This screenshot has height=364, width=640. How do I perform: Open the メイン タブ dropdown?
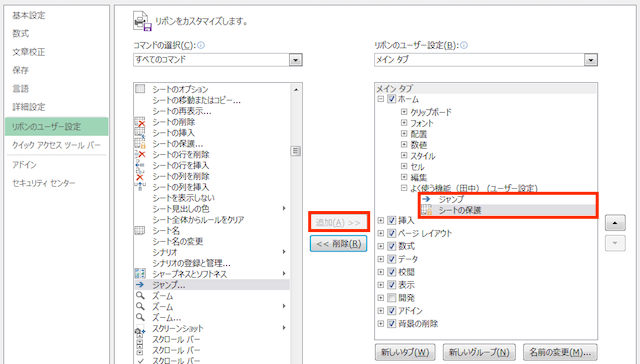coord(591,60)
